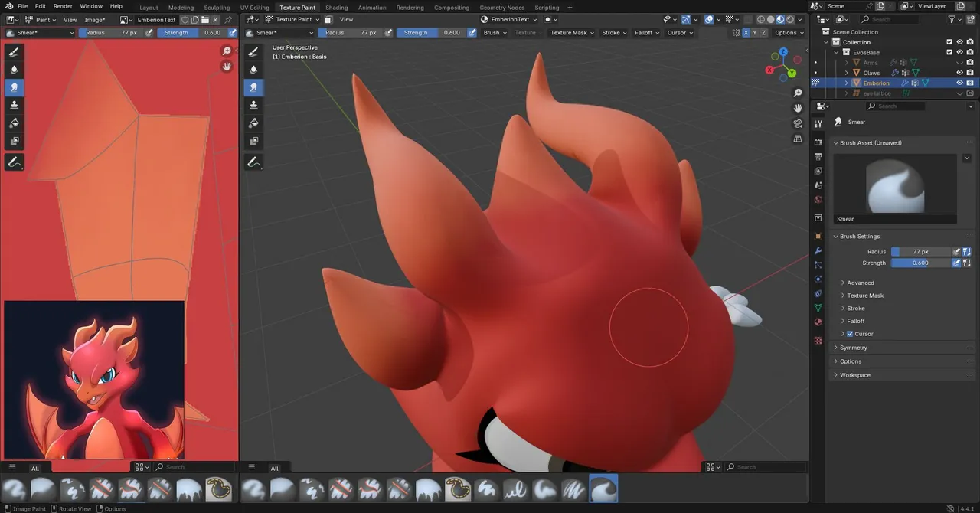Switch to the Geometry Nodes workspace tab
980x513 pixels.
pyautogui.click(x=502, y=8)
